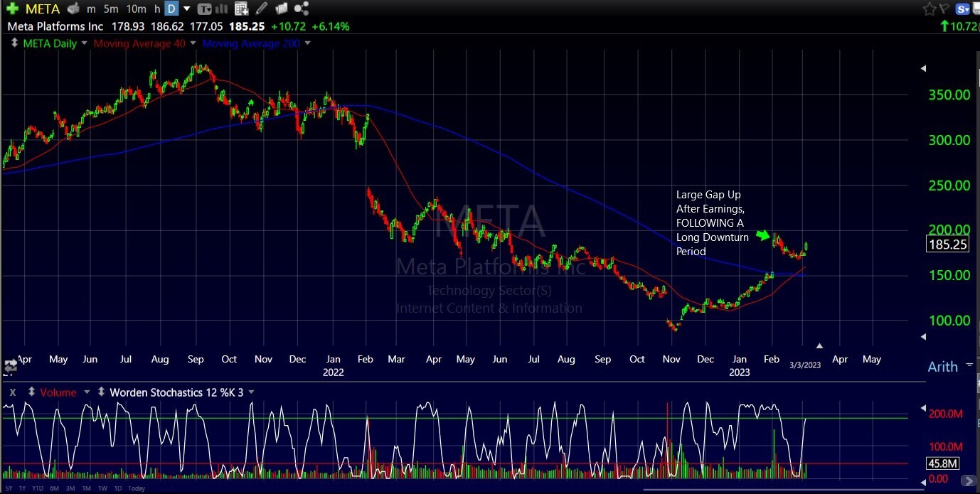Click the Worden Stochastics 12 %K 3 label

tap(176, 392)
